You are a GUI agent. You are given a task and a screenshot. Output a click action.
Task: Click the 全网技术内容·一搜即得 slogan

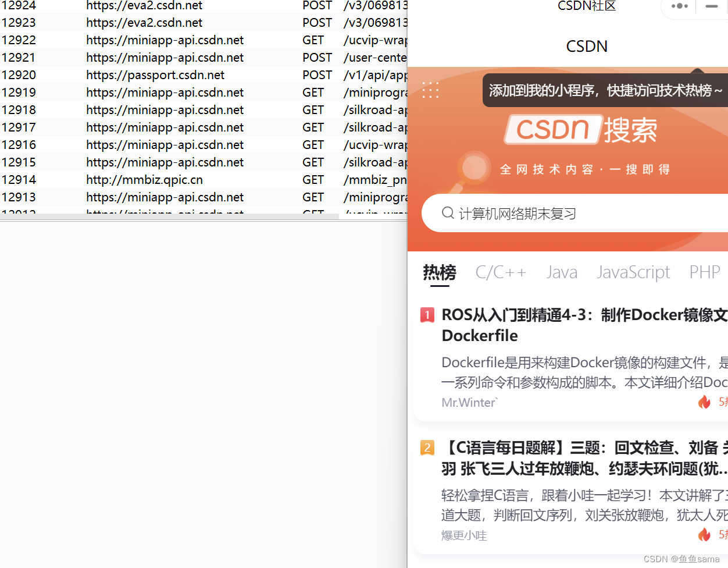tap(585, 169)
